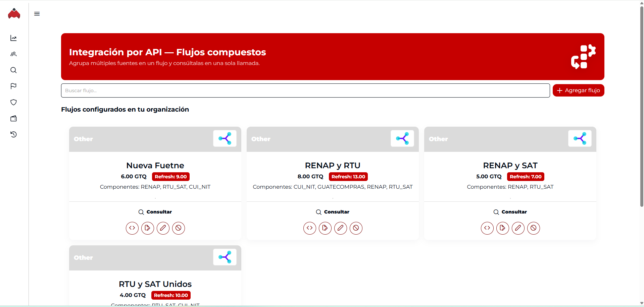Screen dimensions: 644x307
Task: Click flow diagram thumbnail on RTU y SAT Unidos
Action: click(x=225, y=257)
